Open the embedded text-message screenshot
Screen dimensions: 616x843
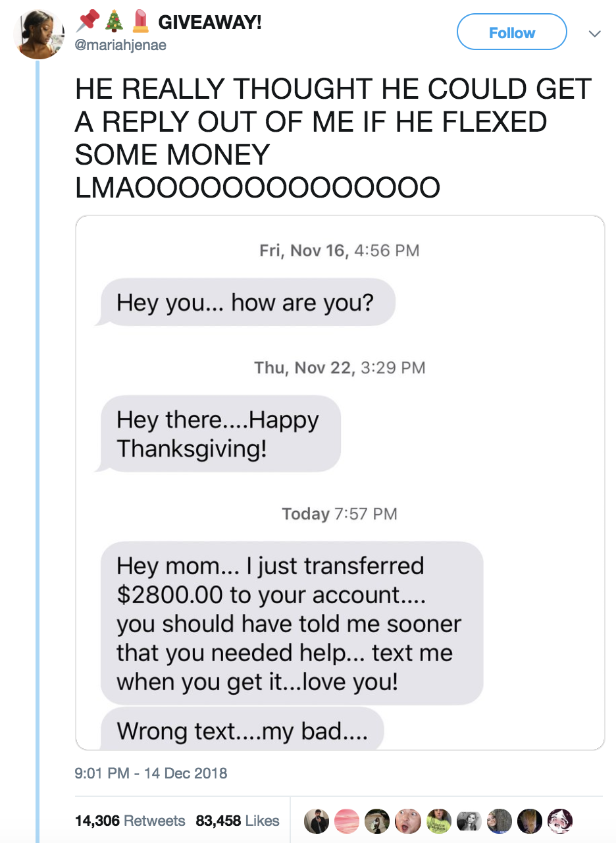[341, 483]
